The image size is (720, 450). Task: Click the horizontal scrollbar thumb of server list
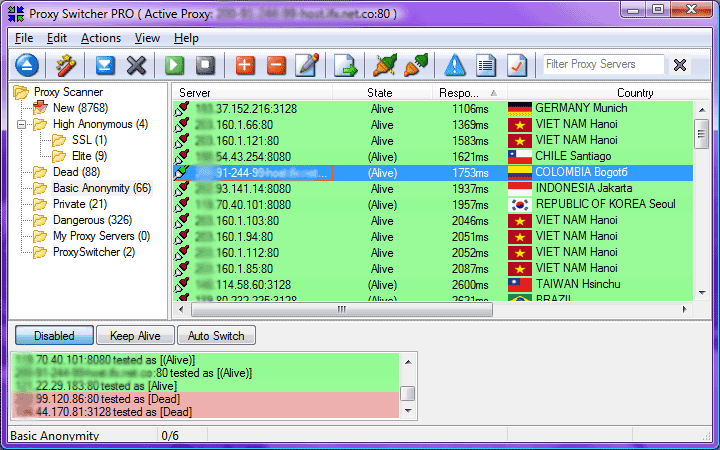click(x=342, y=309)
